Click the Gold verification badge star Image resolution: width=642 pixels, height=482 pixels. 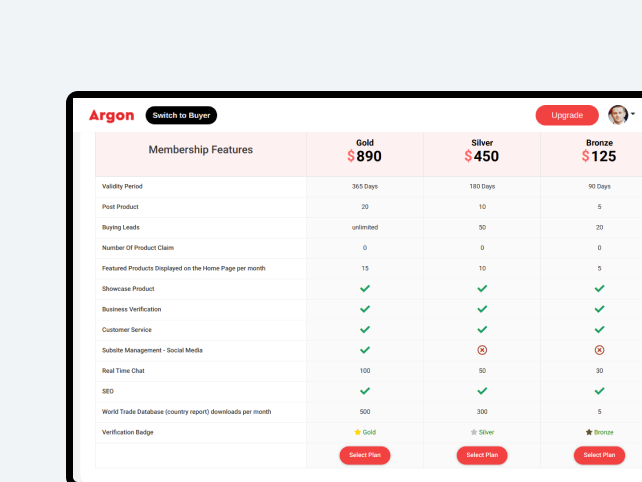[x=357, y=432]
